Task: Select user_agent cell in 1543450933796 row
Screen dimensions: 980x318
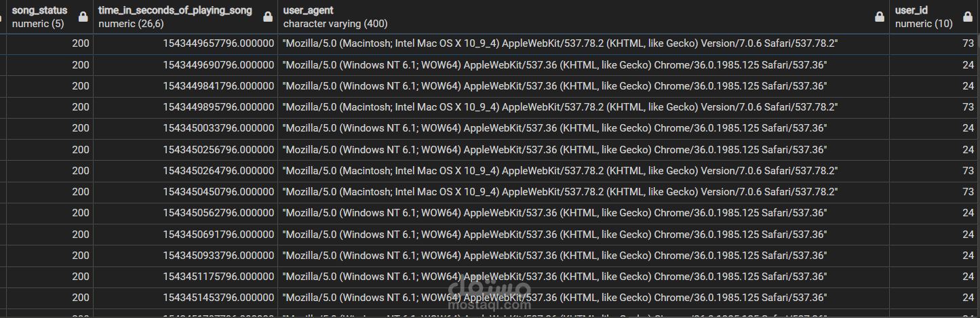Action: [x=555, y=256]
